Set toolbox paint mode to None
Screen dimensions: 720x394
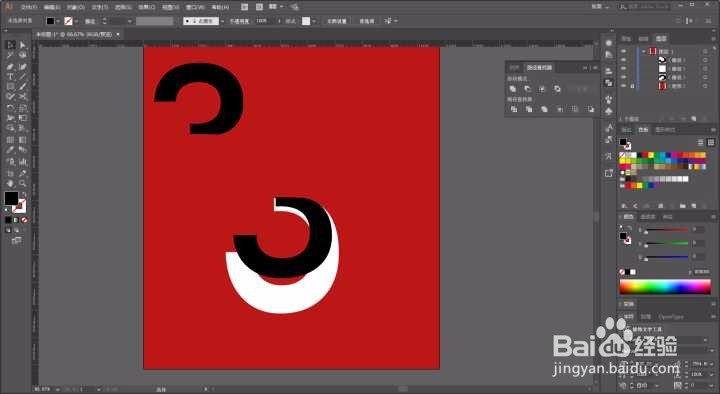(24, 220)
